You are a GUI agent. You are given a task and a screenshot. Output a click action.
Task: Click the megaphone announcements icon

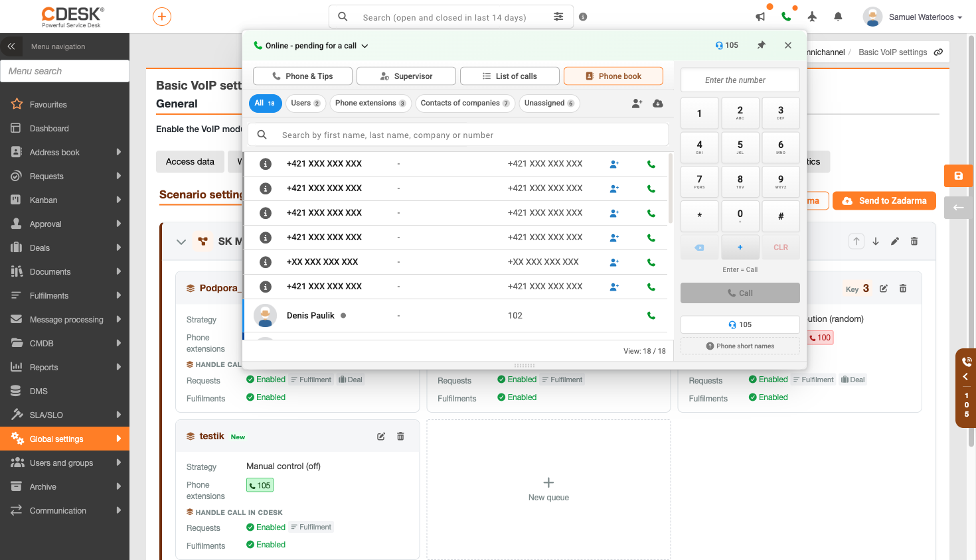tap(761, 17)
